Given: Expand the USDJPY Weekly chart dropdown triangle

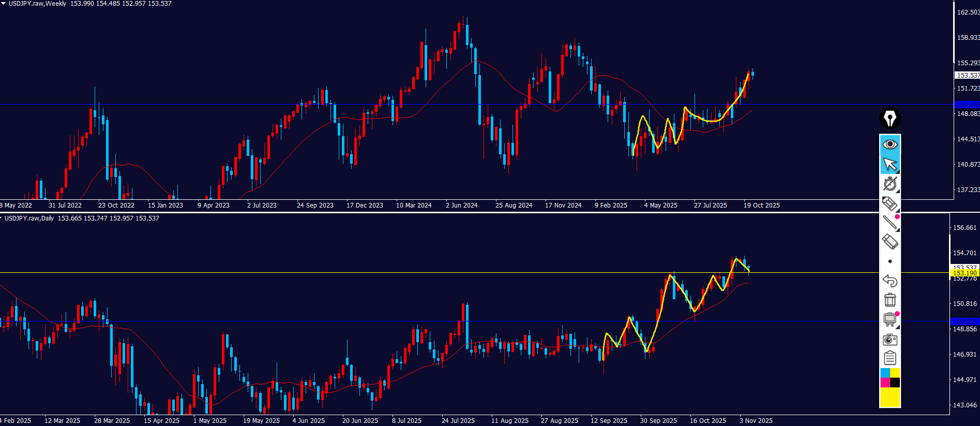Looking at the screenshot, I should [x=3, y=3].
